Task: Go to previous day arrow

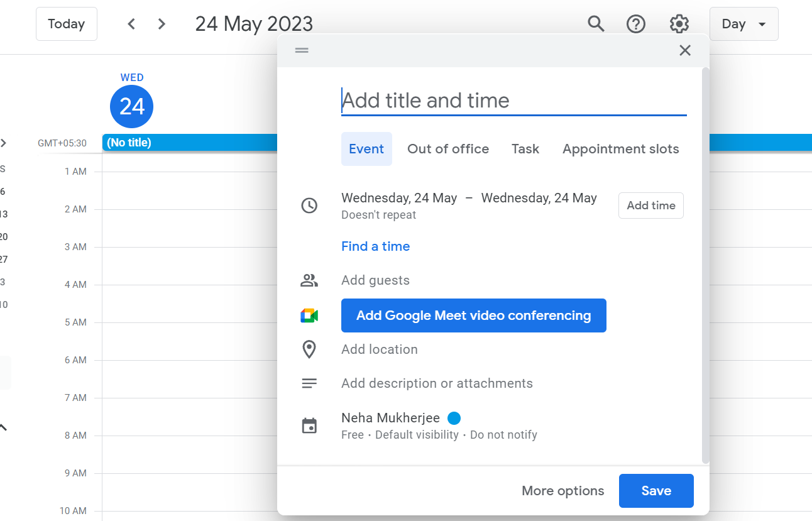Action: (x=131, y=24)
